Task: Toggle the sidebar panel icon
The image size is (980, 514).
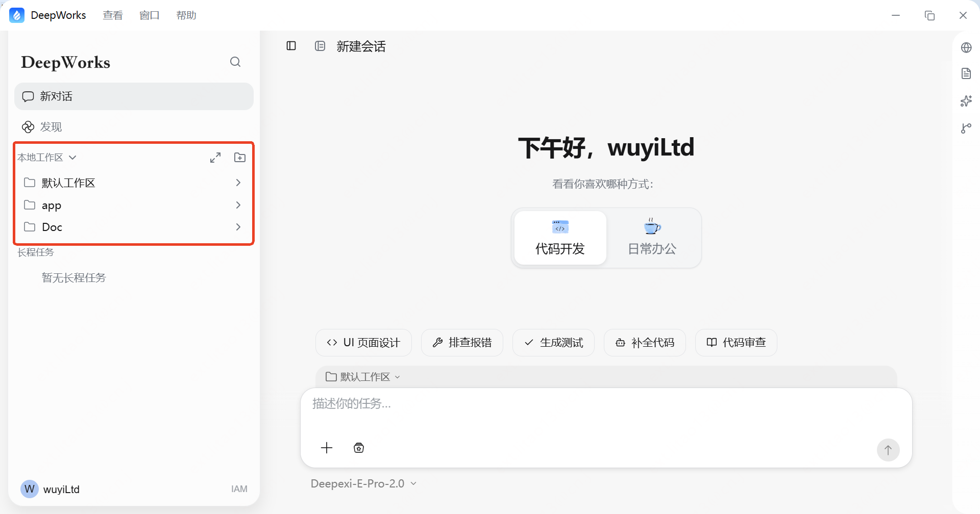Action: pos(291,46)
